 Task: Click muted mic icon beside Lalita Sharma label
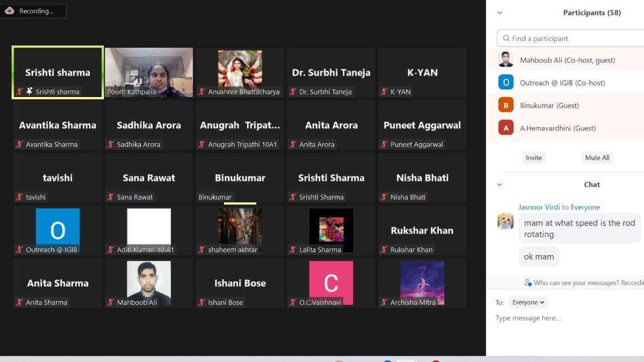(x=293, y=250)
